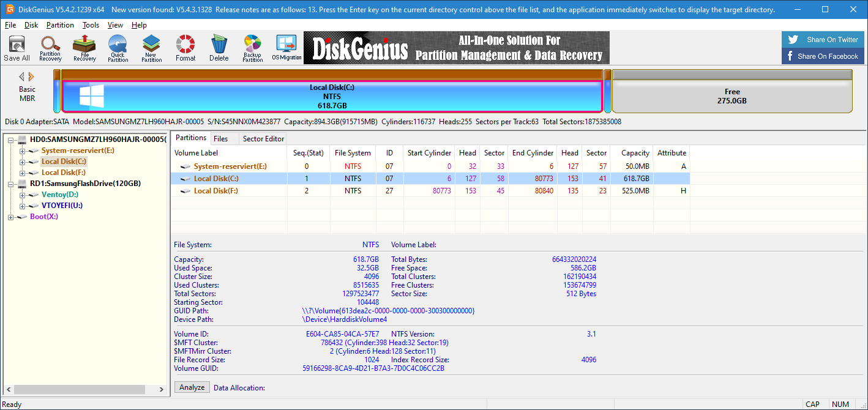Click the DiskGenius banner advertisement
Screen dimensions: 868x410
point(457,48)
